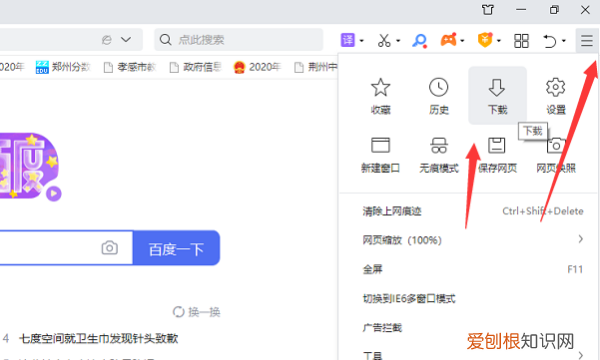Click magnifier icon in search box
Screen dimensions: 600x360
coord(165,39)
